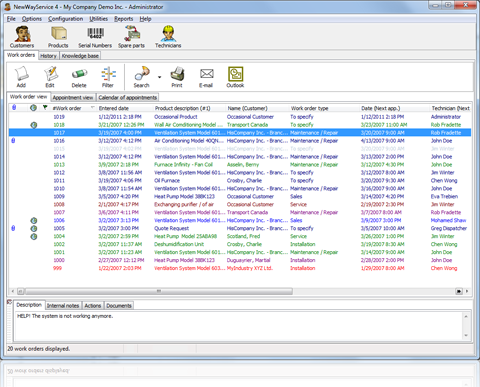Click the grid's left scroll arrow

point(13,291)
